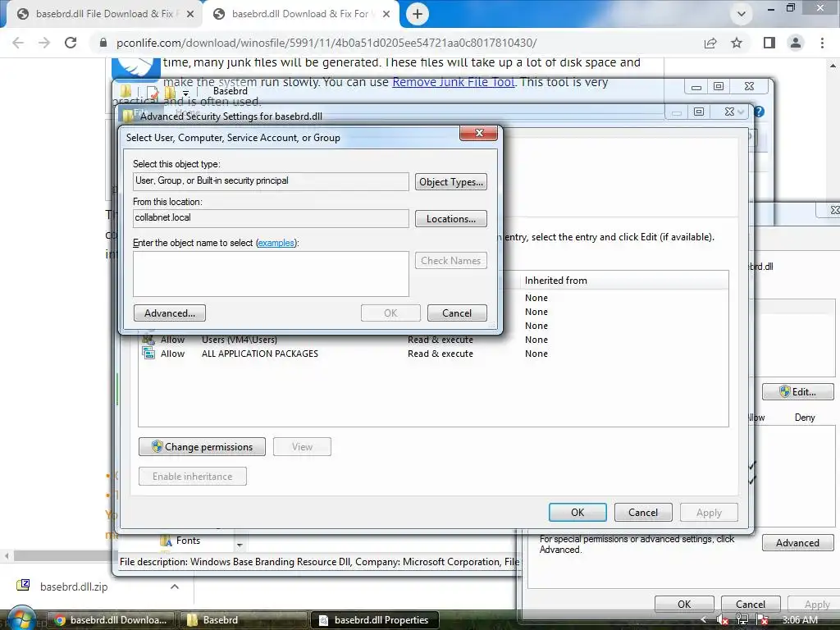Open basebrd.dll Properties from taskbar
The image size is (840, 630).
point(375,620)
